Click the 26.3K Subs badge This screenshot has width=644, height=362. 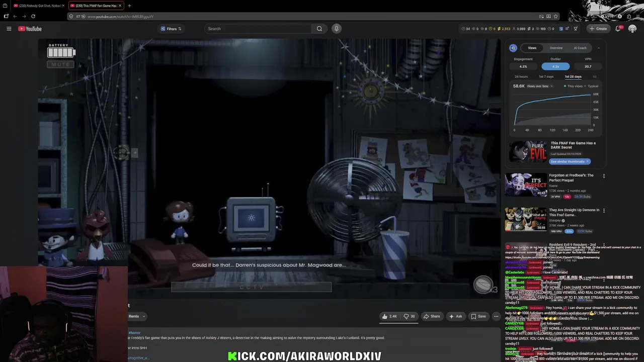[583, 197]
